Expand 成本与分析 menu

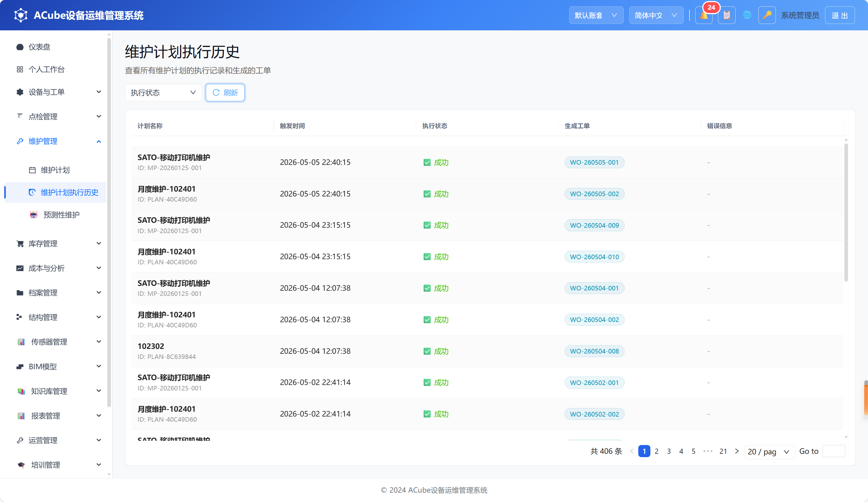point(55,268)
